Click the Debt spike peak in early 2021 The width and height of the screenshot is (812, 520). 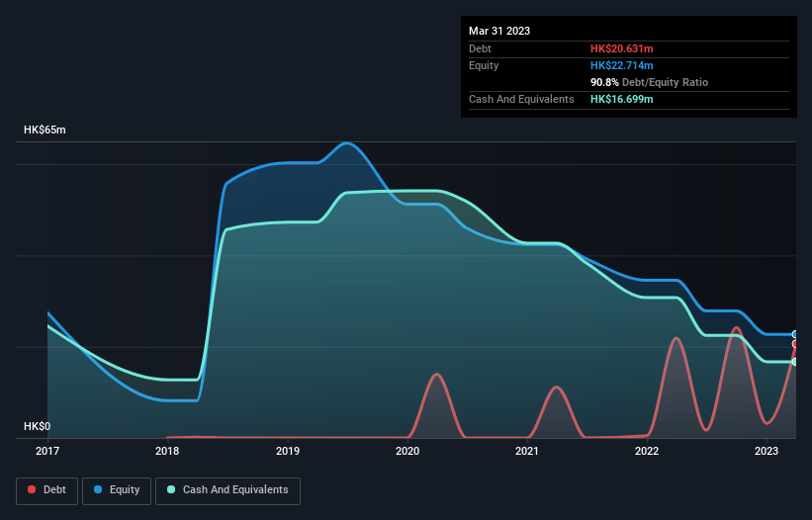[x=556, y=387]
